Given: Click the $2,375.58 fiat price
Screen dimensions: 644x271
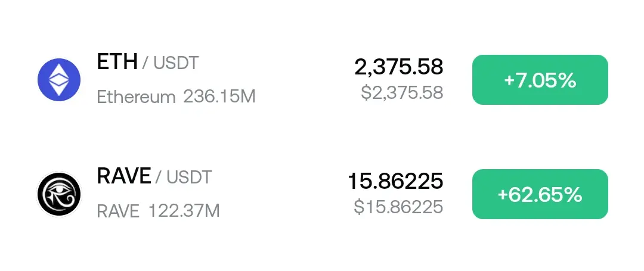Looking at the screenshot, I should coord(402,92).
